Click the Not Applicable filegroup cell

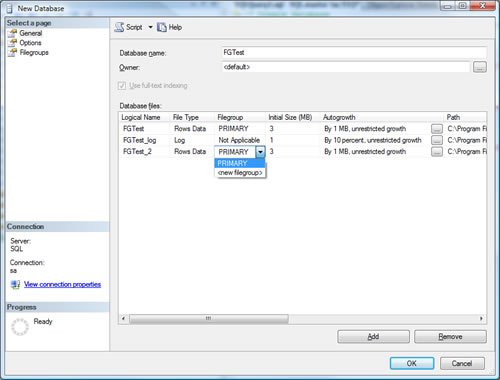pyautogui.click(x=239, y=140)
